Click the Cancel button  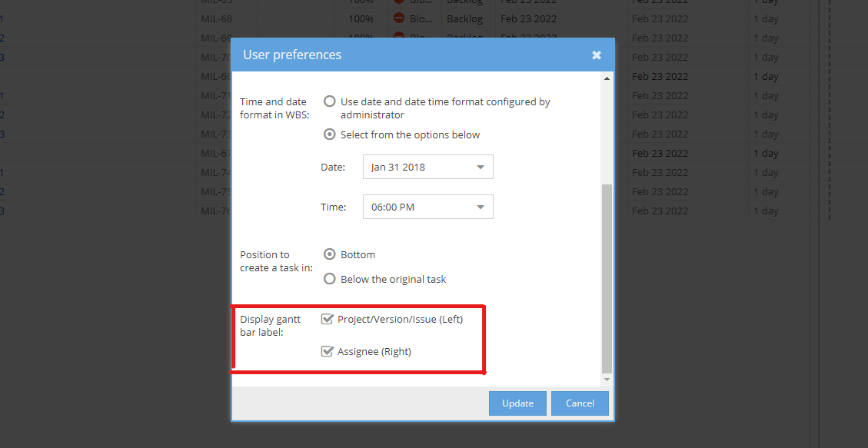(x=580, y=403)
